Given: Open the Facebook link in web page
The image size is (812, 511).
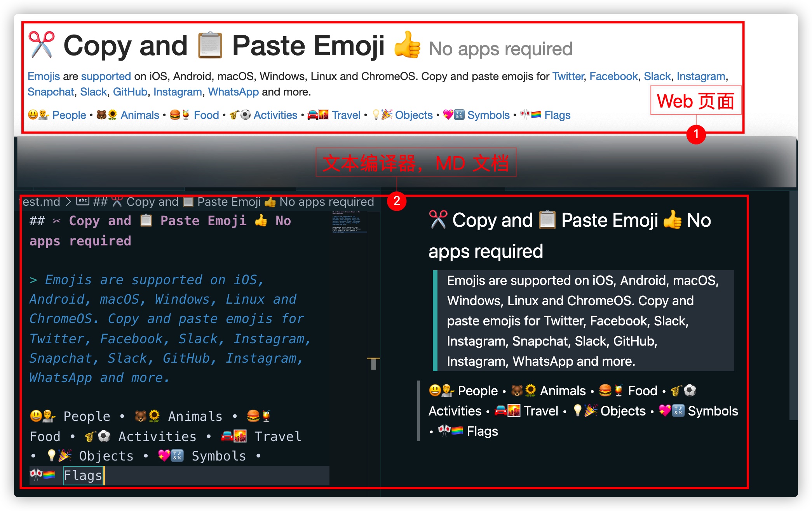Looking at the screenshot, I should pos(613,76).
